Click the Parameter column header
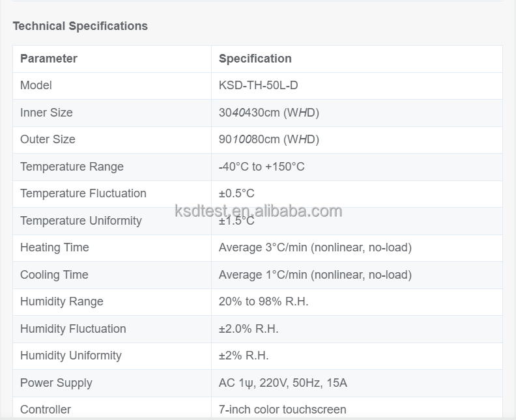 (x=49, y=59)
